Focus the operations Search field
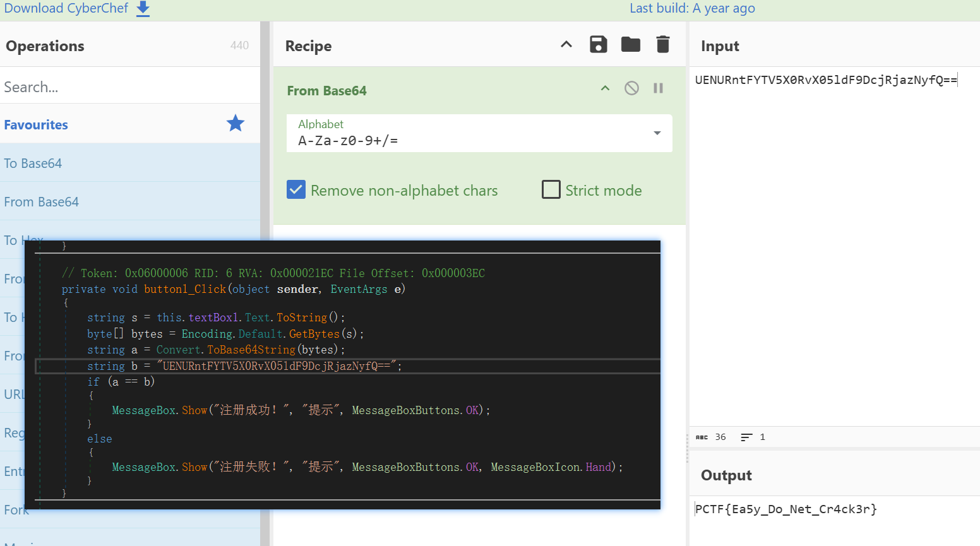Image resolution: width=980 pixels, height=546 pixels. tap(129, 87)
